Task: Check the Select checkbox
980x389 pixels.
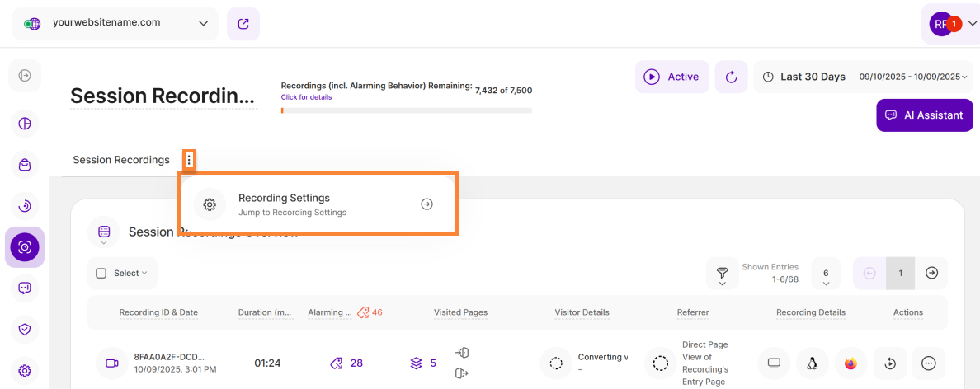Action: point(101,274)
